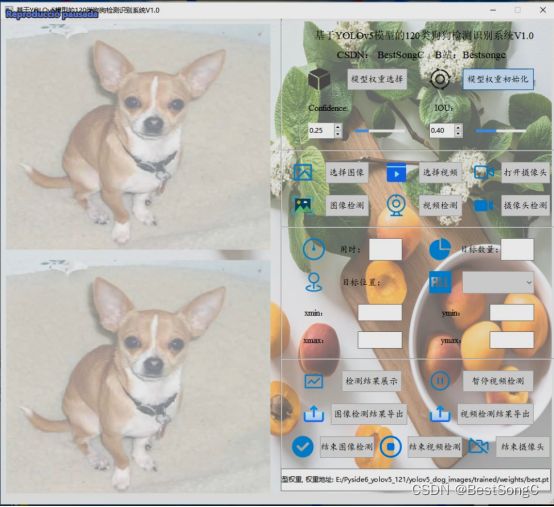554x507 pixels.
Task: Click the circular pause icon
Action: 440,381
